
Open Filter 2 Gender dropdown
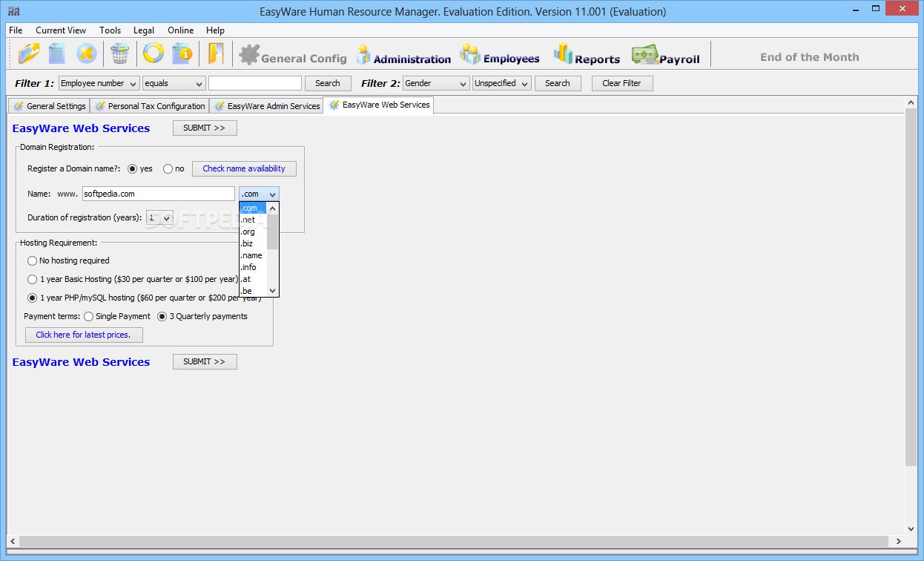coord(435,83)
